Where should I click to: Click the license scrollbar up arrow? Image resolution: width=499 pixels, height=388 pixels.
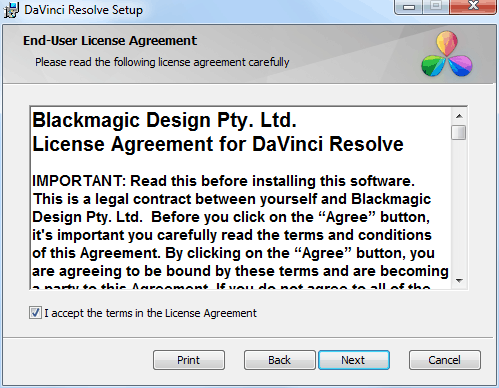[459, 116]
